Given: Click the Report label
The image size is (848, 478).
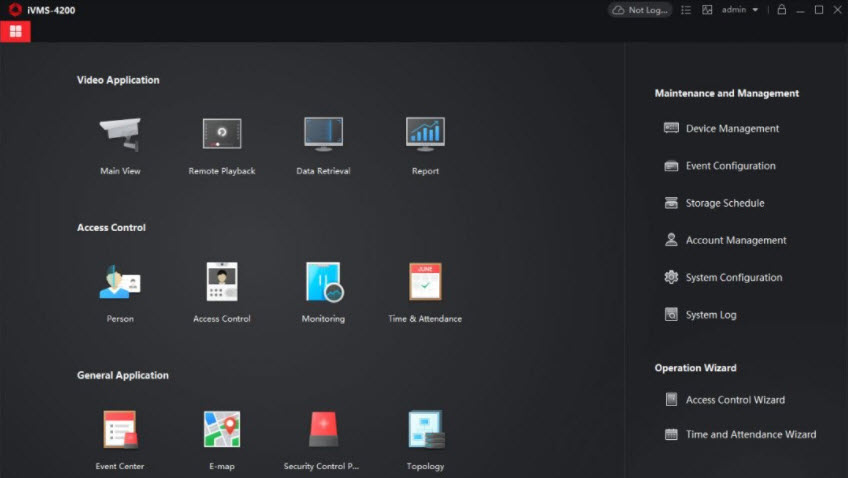Looking at the screenshot, I should point(425,171).
